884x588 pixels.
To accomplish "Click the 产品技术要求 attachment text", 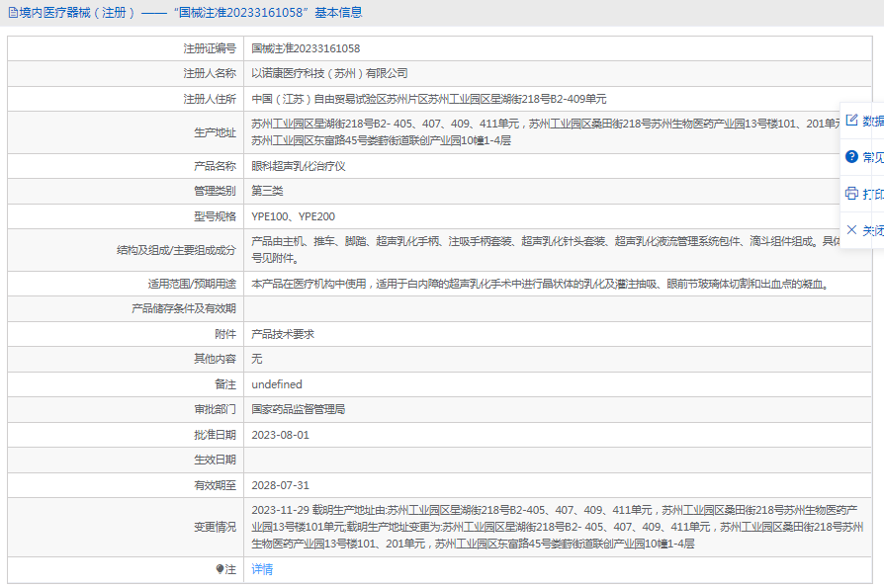I will pos(283,334).
